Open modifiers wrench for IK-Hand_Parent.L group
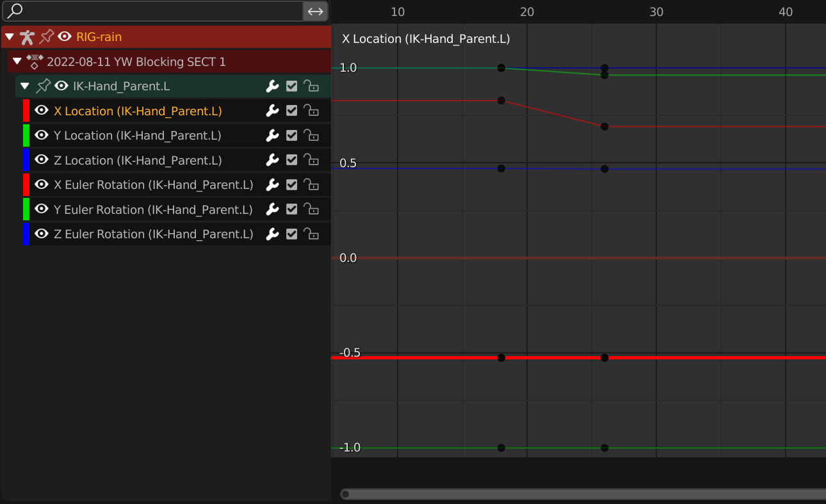The image size is (826, 504). point(272,86)
